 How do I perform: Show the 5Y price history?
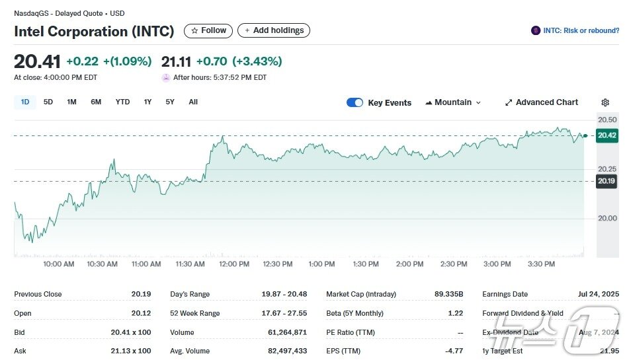click(170, 102)
